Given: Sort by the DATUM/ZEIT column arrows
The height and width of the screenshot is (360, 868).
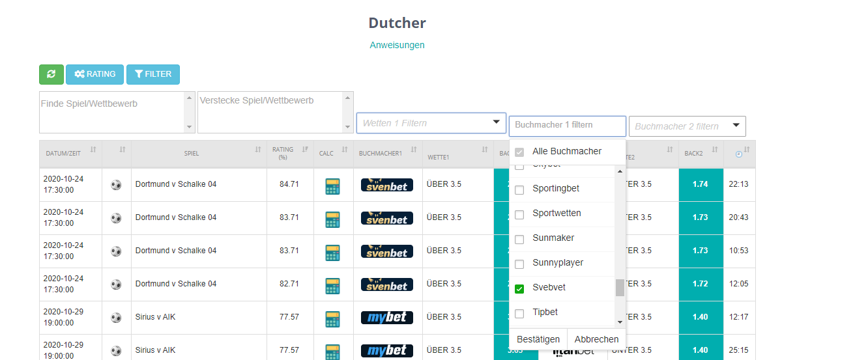Looking at the screenshot, I should click(93, 150).
